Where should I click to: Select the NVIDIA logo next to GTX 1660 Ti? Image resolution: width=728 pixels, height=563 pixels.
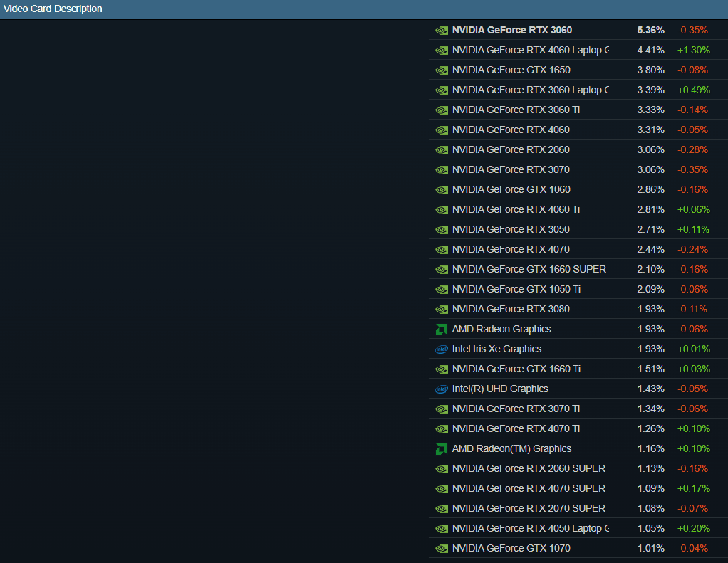pyautogui.click(x=442, y=369)
